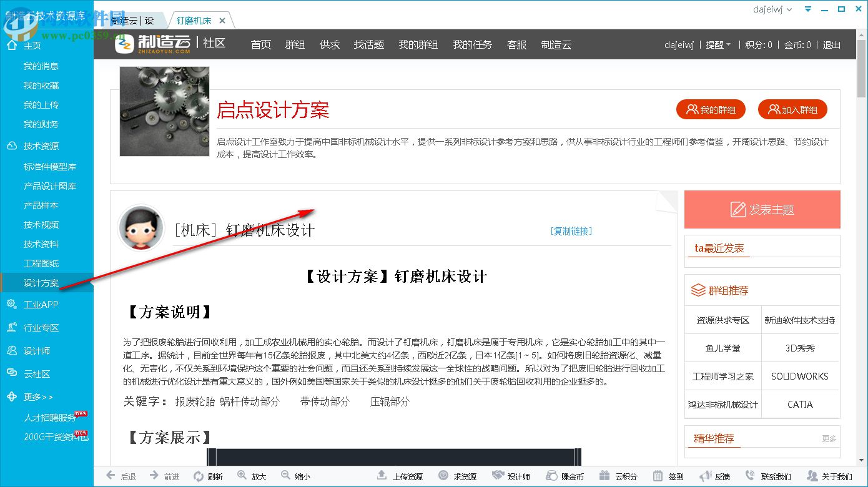Click the 复制链接 copy link text
Image resolution: width=868 pixels, height=487 pixels.
[570, 231]
